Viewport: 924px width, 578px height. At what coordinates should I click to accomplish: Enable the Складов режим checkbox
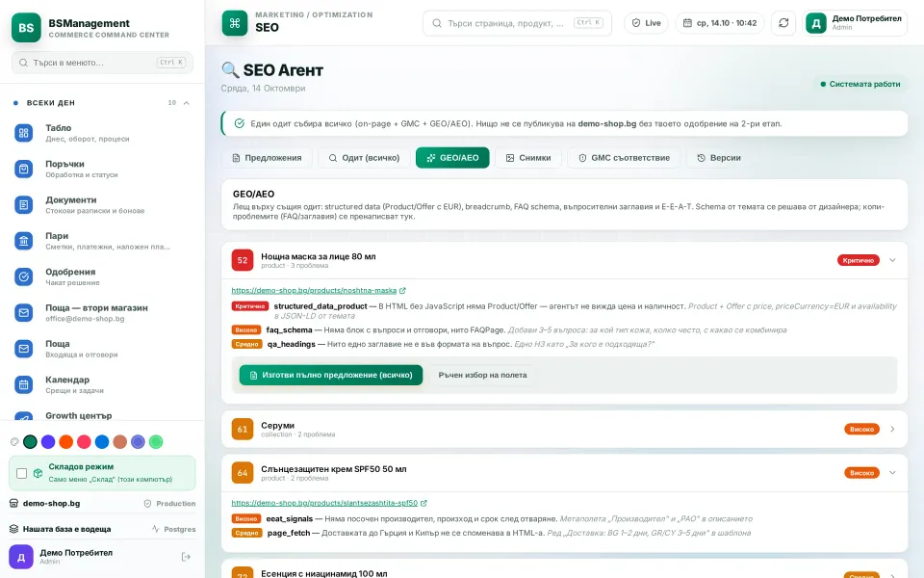[22, 473]
